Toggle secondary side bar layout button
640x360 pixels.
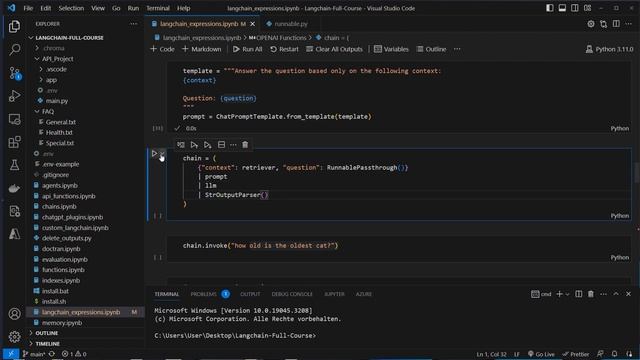click(575, 8)
